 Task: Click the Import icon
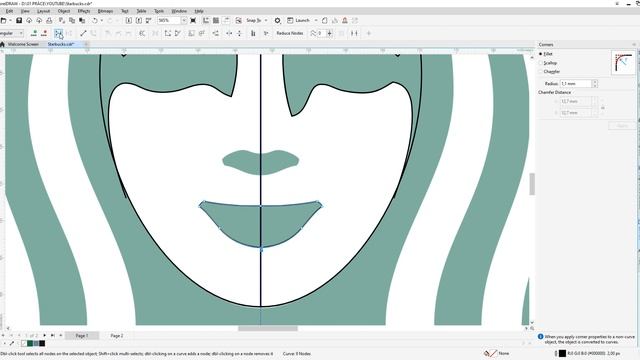pos(129,20)
